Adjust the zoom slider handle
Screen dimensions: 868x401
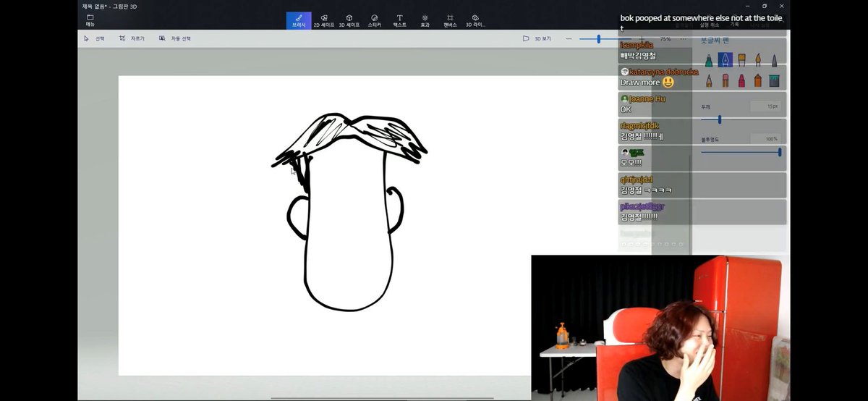point(598,38)
